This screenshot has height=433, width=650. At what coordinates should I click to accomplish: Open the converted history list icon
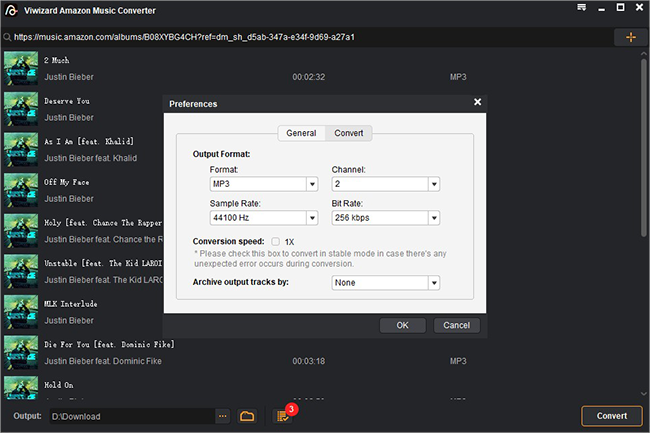[283, 416]
